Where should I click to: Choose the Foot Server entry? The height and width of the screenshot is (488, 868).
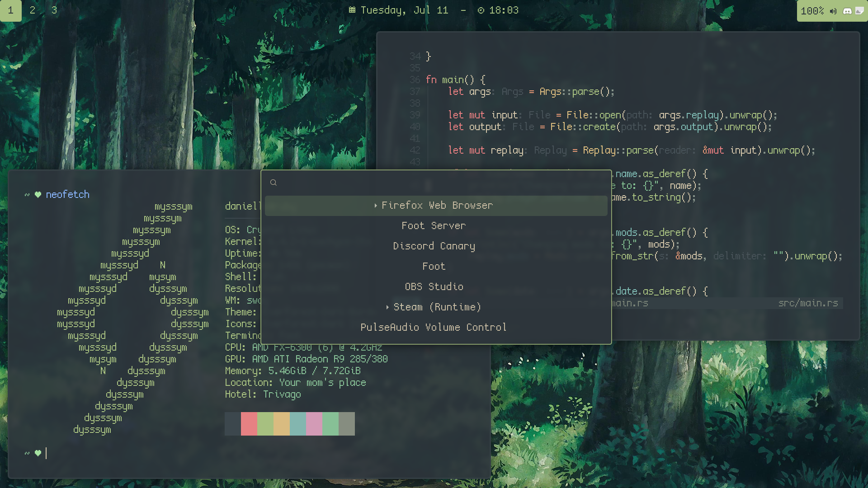[434, 226]
